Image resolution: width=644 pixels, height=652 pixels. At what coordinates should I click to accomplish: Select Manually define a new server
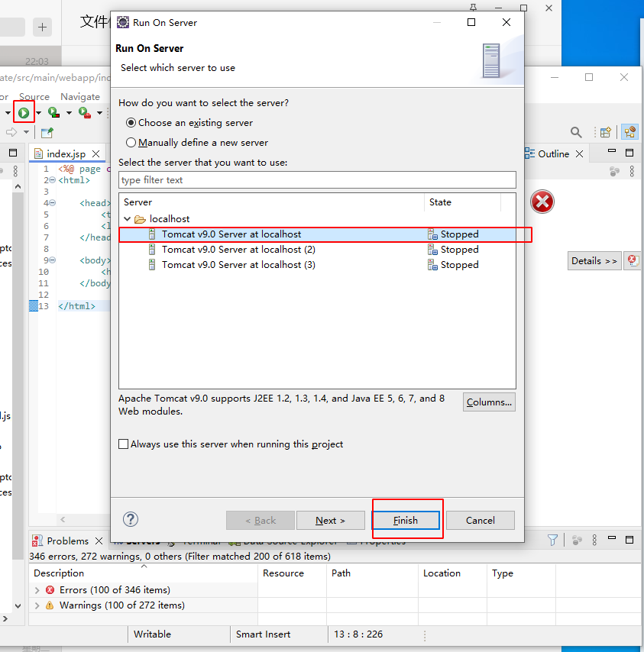point(131,142)
